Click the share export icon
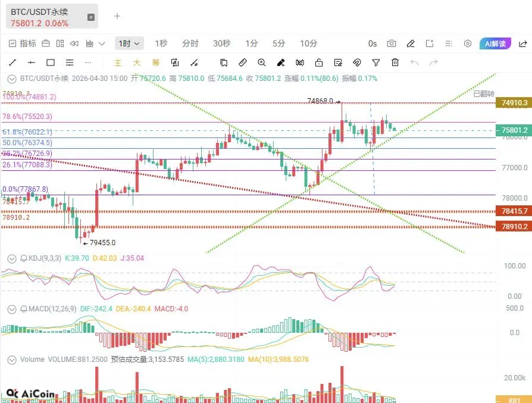Image resolution: width=532 pixels, height=403 pixels. click(x=523, y=43)
